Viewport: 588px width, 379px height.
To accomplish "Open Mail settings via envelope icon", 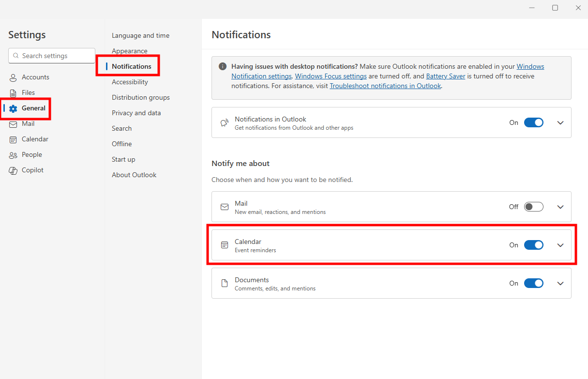I will click(x=12, y=123).
